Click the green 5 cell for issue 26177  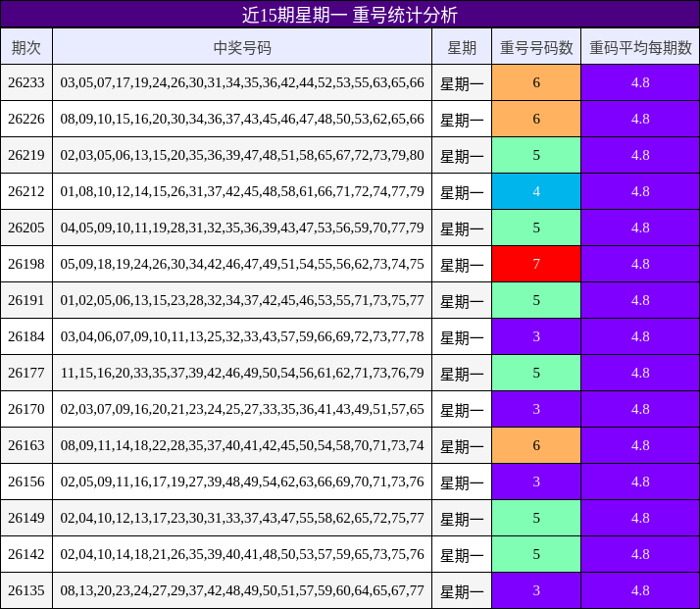[536, 373]
